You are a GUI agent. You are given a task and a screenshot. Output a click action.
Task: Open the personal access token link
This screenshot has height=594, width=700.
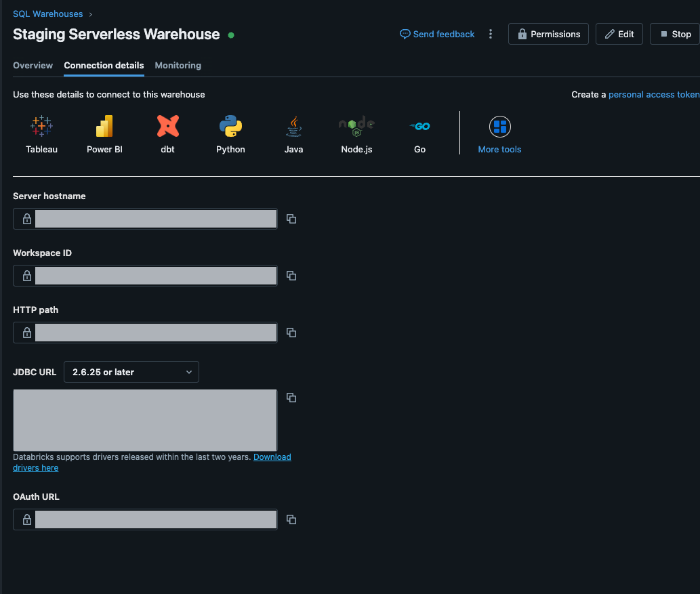click(654, 95)
